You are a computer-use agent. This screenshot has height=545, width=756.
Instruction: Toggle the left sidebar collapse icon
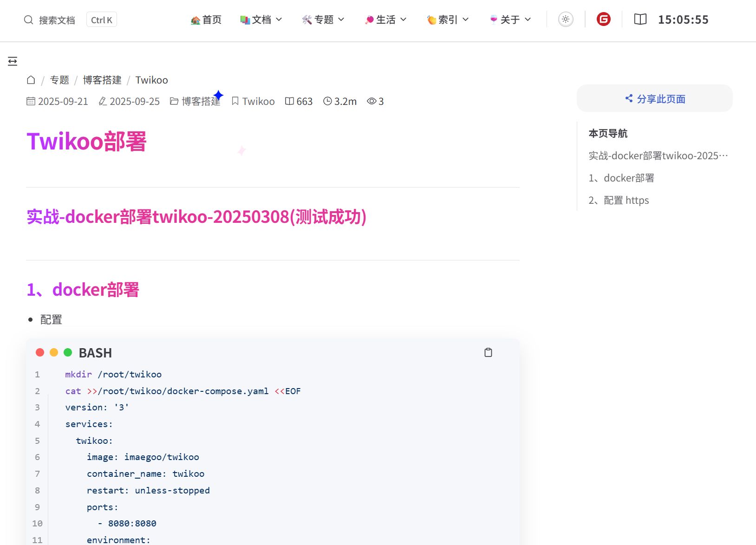tap(13, 61)
